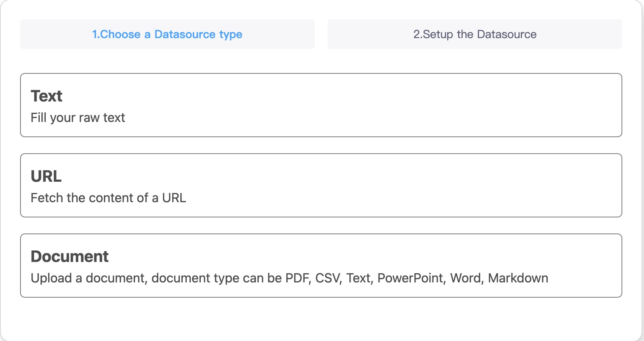Click the gray "Setup the Datasource" label text
Image resolution: width=644 pixels, height=341 pixels.
coord(479,35)
